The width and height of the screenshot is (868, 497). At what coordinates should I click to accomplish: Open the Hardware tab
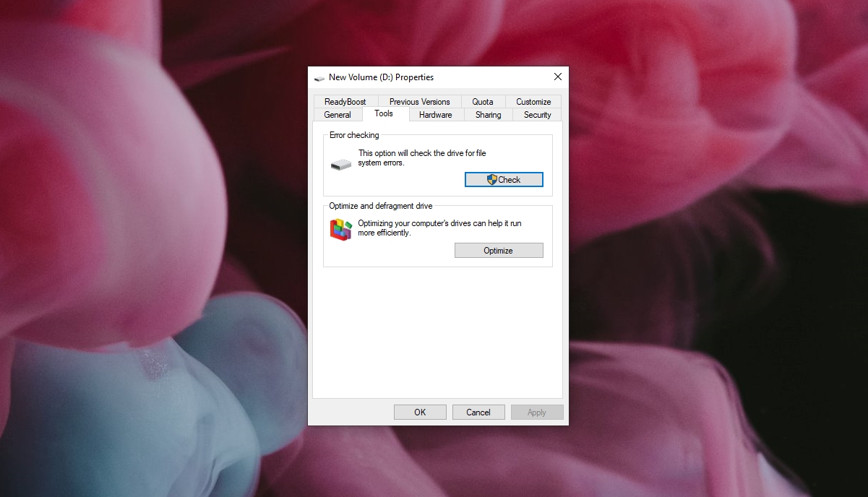(436, 115)
